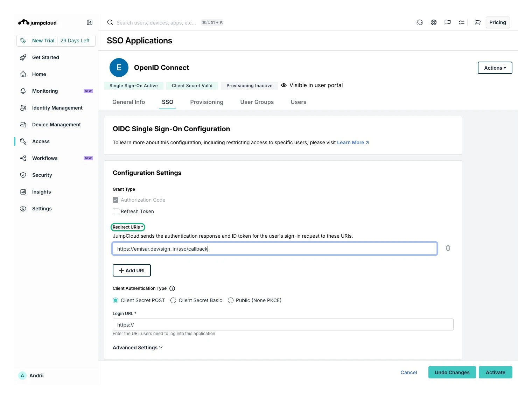Focus the redirect URI input field
532x398 pixels.
pyautogui.click(x=275, y=249)
